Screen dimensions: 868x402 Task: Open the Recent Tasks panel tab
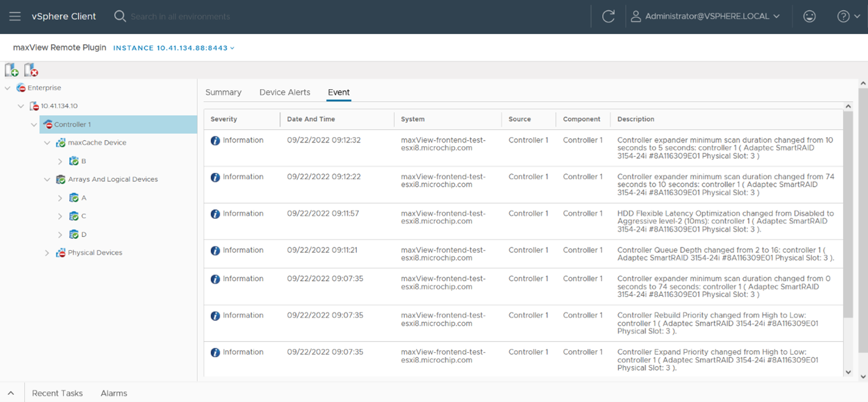57,393
